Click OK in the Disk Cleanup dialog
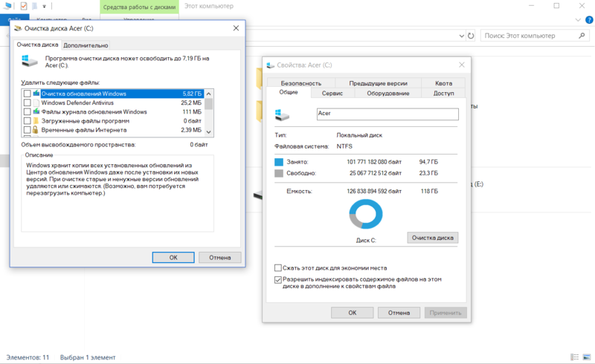Image resolution: width=595 pixels, height=364 pixels. [x=173, y=258]
